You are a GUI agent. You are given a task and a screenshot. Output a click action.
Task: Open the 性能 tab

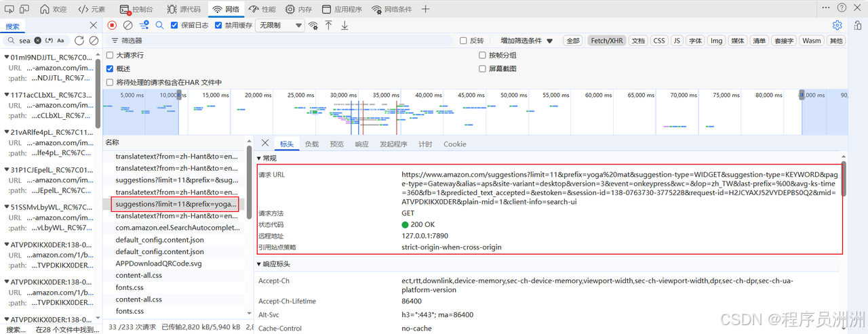(x=262, y=9)
